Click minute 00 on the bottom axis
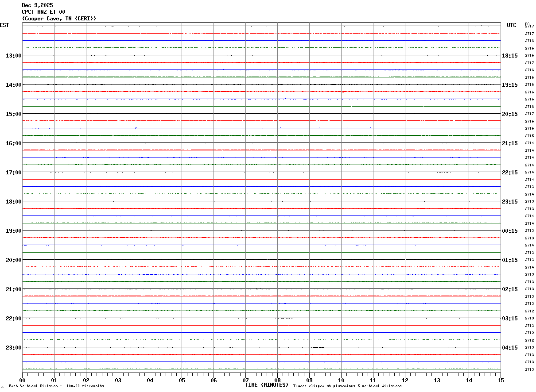This screenshot has height=392, width=536. (23, 380)
